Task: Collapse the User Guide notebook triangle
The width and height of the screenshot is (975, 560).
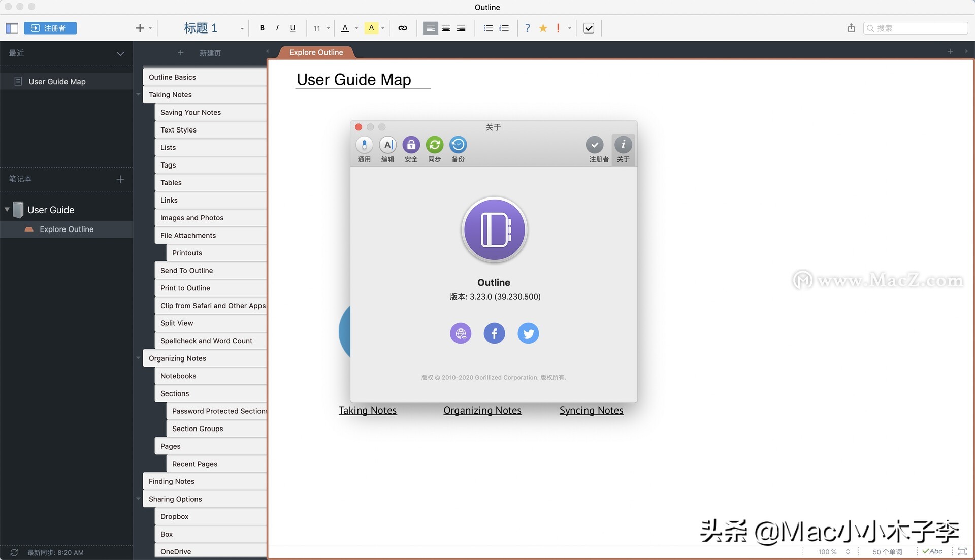Action: 7,209
